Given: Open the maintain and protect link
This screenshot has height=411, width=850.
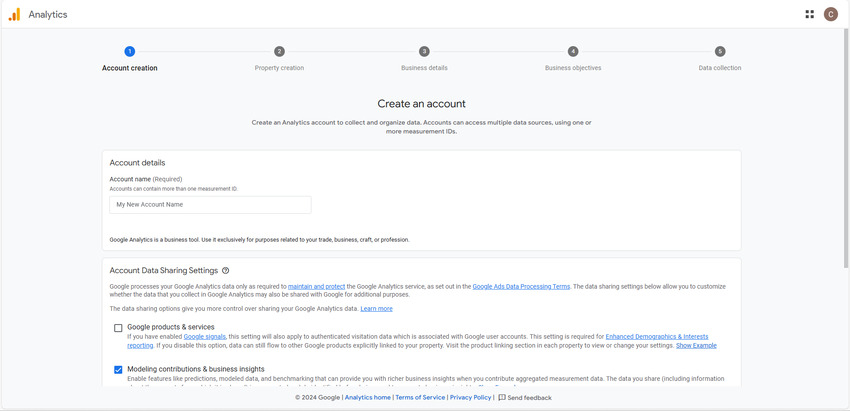Looking at the screenshot, I should click(316, 287).
